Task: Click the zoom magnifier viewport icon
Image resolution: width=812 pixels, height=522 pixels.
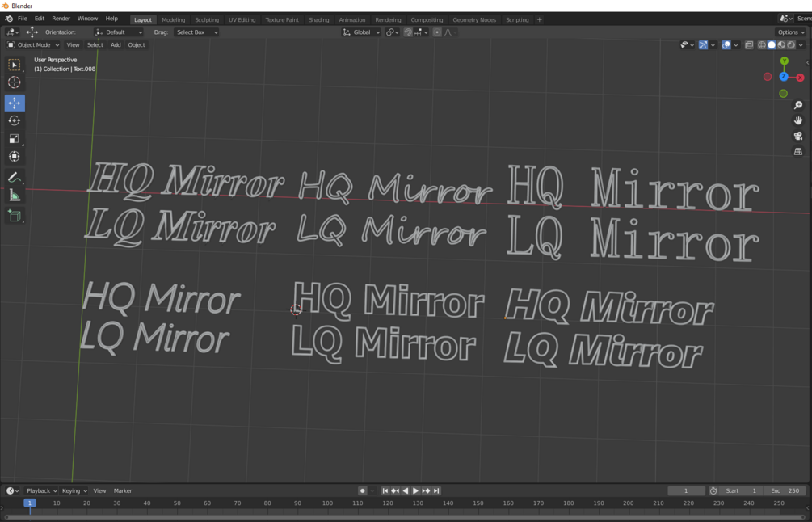Action: coord(798,105)
